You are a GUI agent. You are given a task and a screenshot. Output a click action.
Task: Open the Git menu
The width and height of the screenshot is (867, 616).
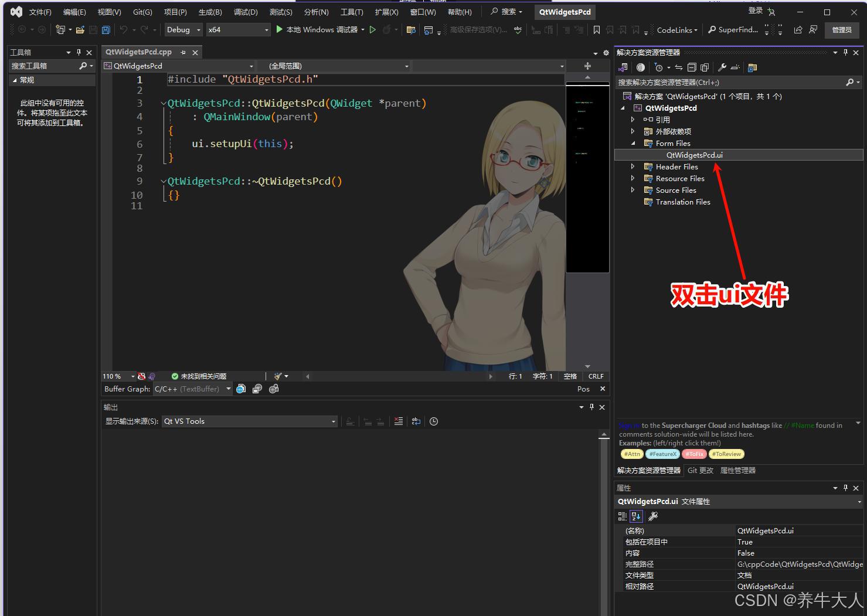tap(142, 12)
